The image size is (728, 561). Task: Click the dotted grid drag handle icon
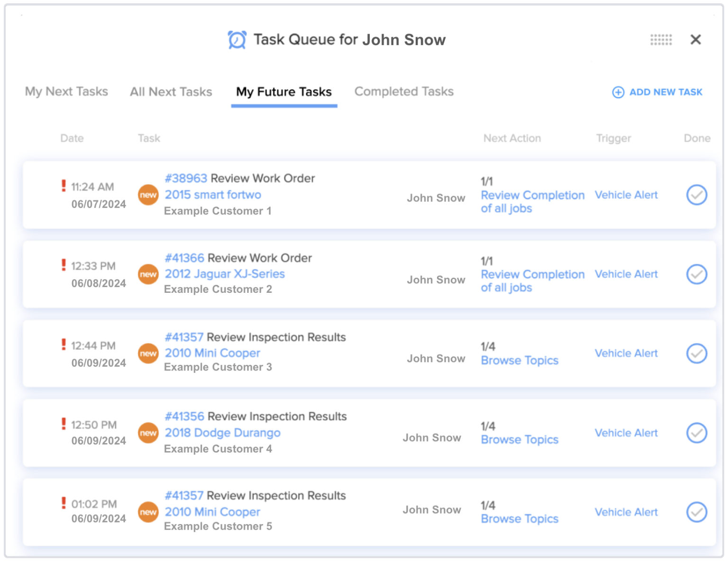tap(661, 40)
